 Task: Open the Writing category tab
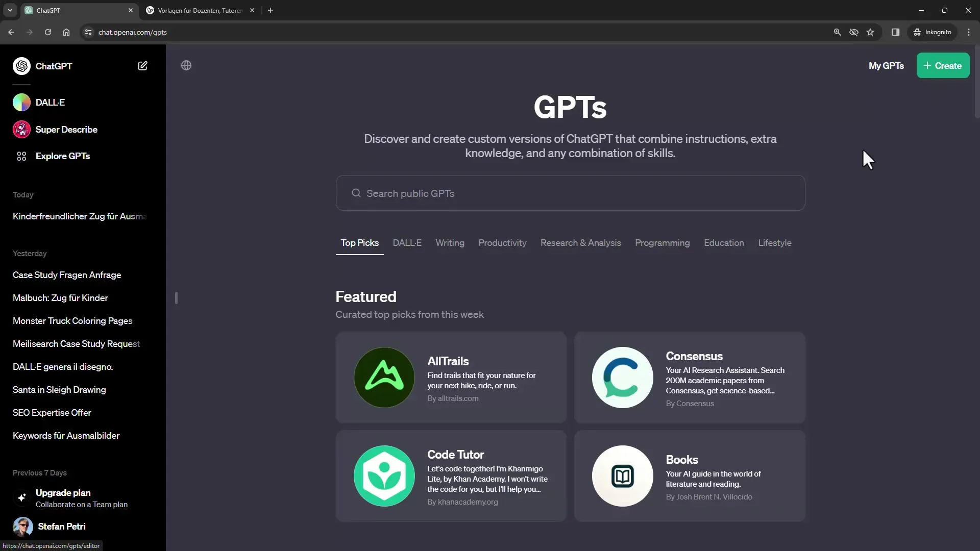(x=450, y=243)
